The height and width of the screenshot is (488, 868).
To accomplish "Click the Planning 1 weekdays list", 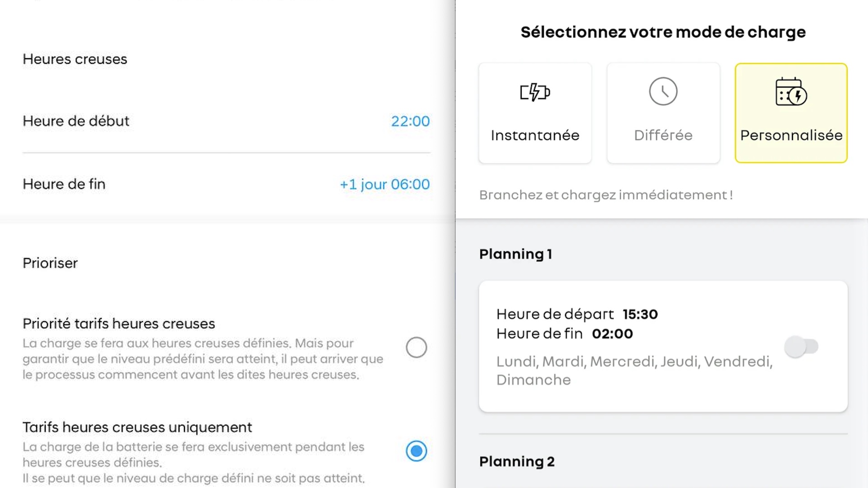I will [635, 371].
